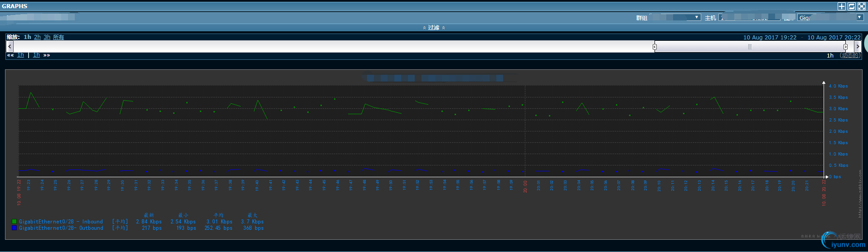Click Outbound maximum value 368 bps

(253, 228)
